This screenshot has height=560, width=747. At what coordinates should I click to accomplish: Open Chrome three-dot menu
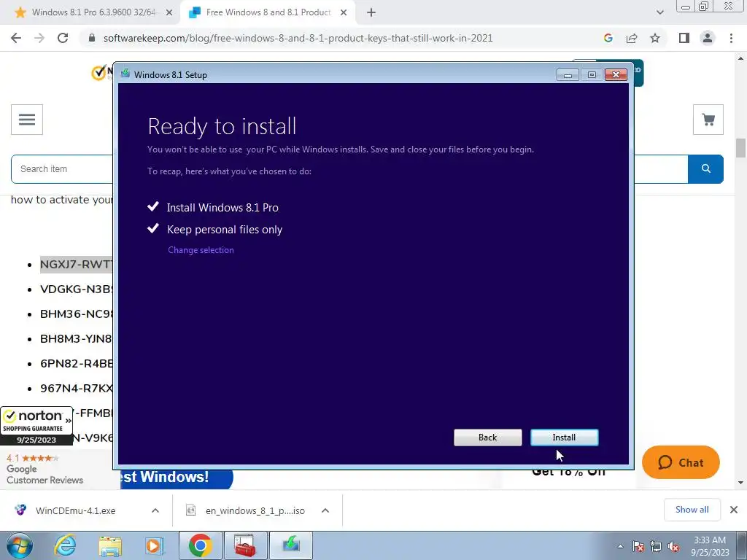[731, 38]
